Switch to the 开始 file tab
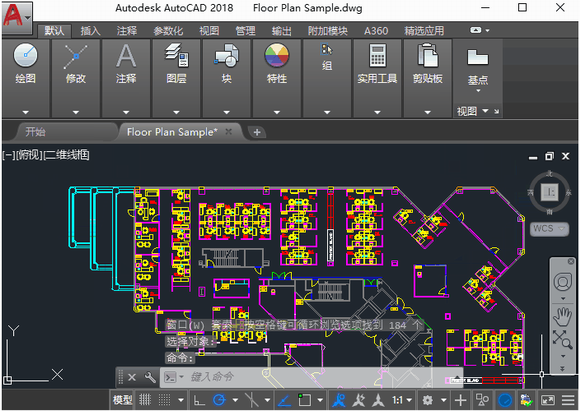 pyautogui.click(x=36, y=132)
